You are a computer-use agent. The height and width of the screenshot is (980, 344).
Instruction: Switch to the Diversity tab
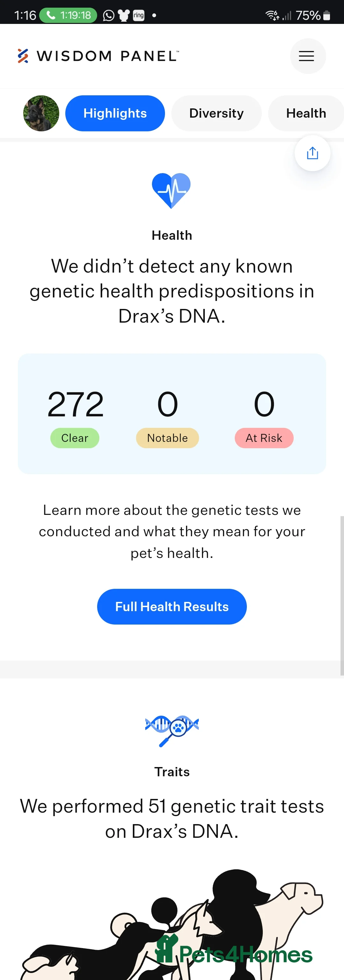coord(216,113)
